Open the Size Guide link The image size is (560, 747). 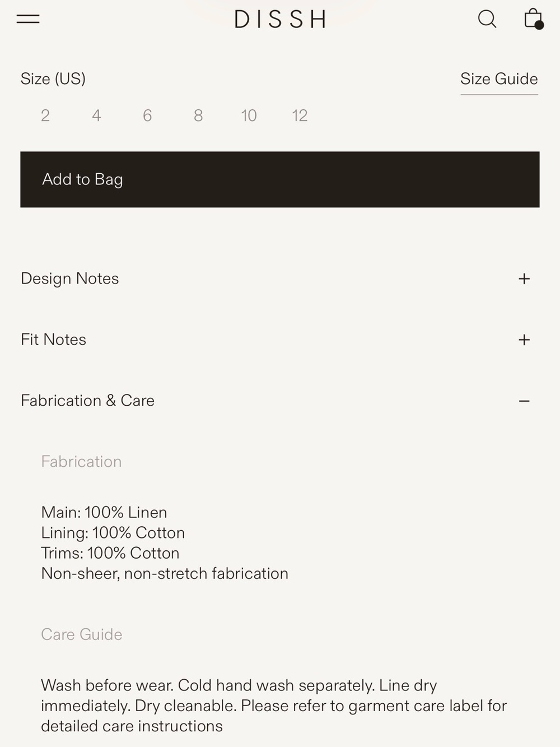tap(499, 79)
